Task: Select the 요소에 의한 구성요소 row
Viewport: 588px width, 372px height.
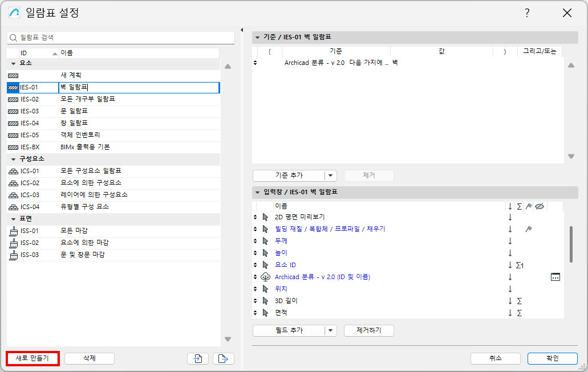Action: coord(113,183)
